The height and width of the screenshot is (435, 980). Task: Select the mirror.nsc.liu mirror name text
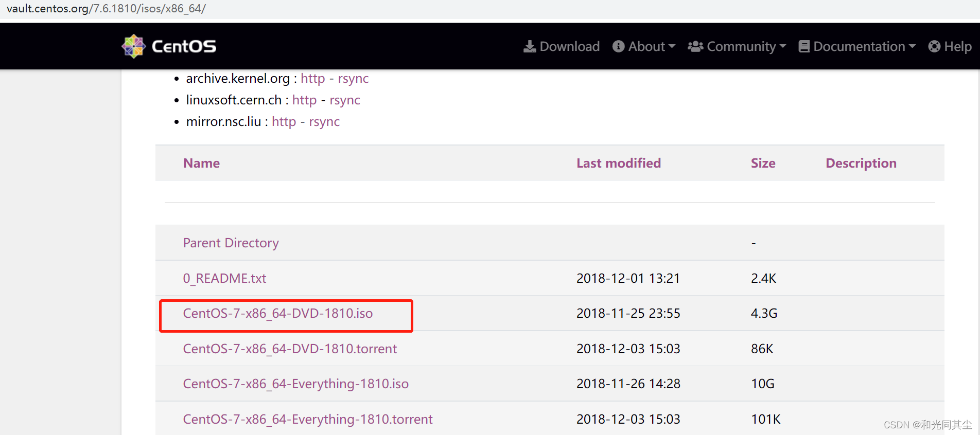pyautogui.click(x=223, y=122)
